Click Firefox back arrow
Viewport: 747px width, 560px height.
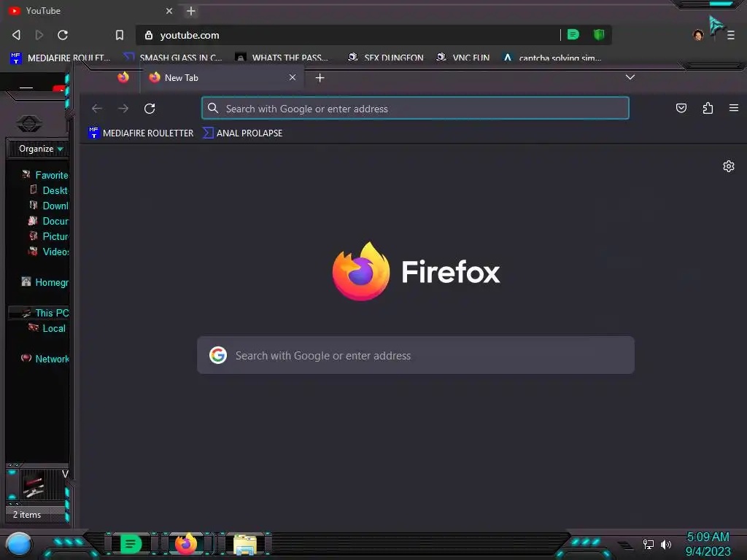coord(97,109)
